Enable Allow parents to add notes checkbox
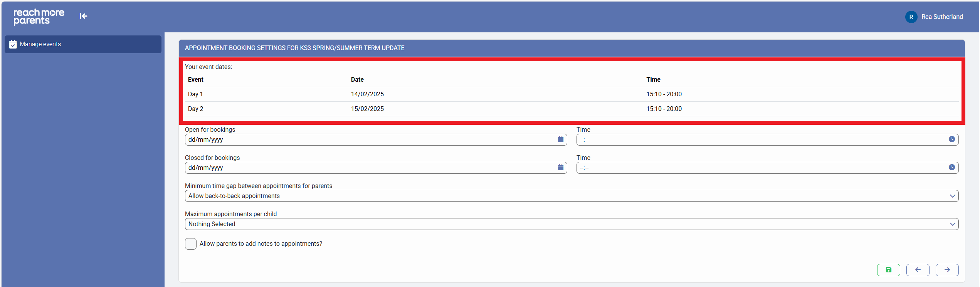980x287 pixels. pyautogui.click(x=191, y=244)
